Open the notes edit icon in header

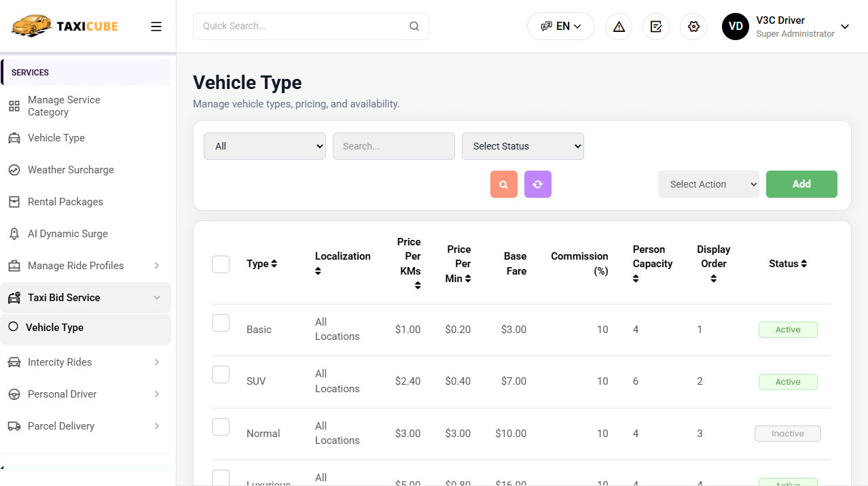coord(656,27)
